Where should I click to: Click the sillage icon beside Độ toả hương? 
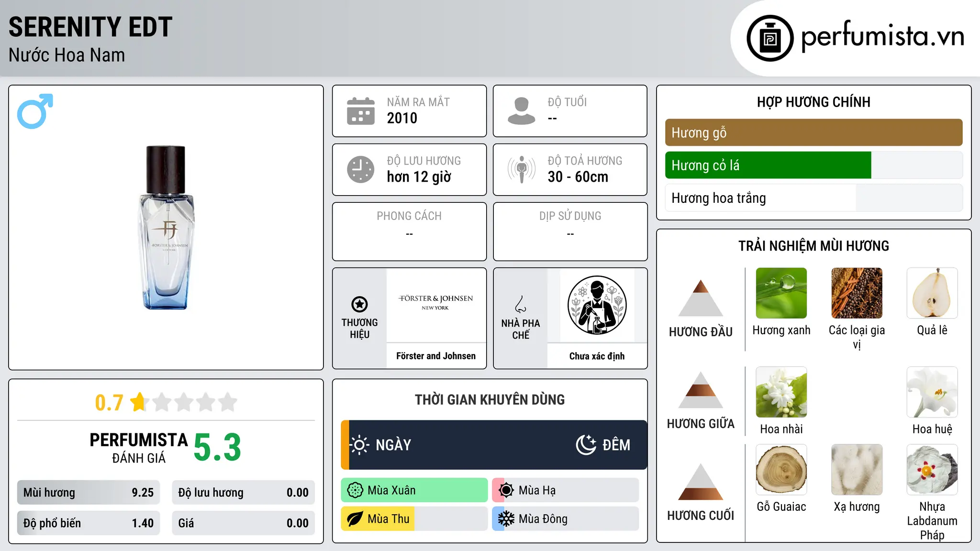[x=521, y=169]
